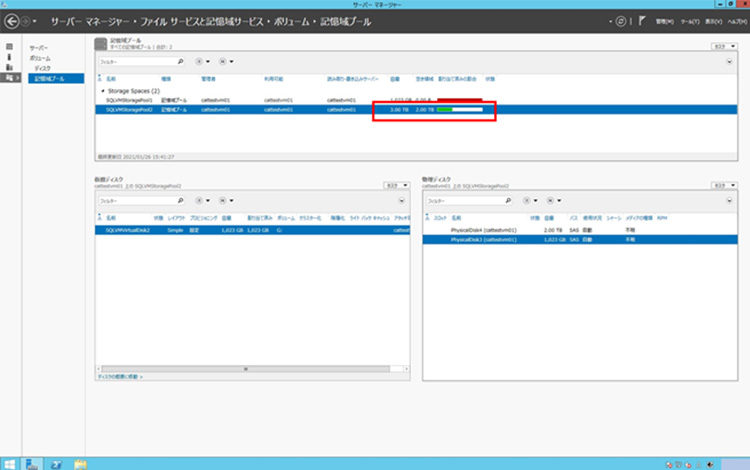Click the back navigation arrow button
The image size is (750, 470).
[13, 20]
